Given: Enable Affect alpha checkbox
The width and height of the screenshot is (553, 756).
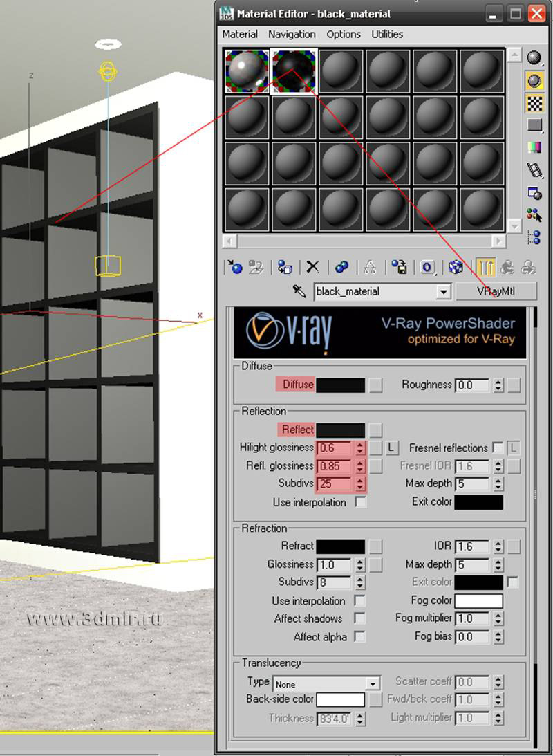Looking at the screenshot, I should pos(360,636).
